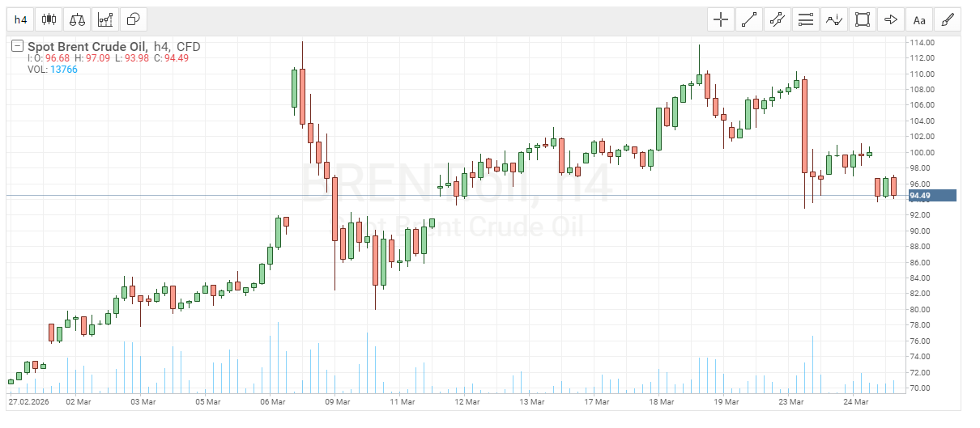Collapse the Spot Brent Crude Oil legend
This screenshot has width=980, height=428.
click(17, 47)
